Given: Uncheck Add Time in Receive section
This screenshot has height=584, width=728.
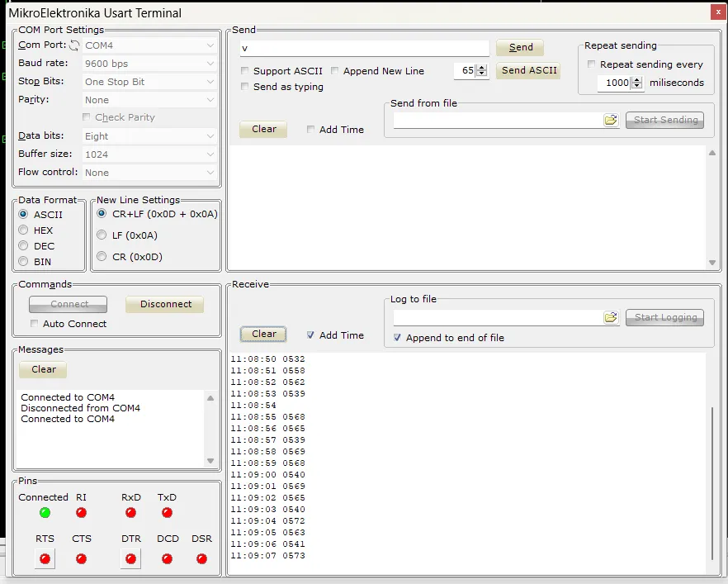Looking at the screenshot, I should click(x=310, y=335).
